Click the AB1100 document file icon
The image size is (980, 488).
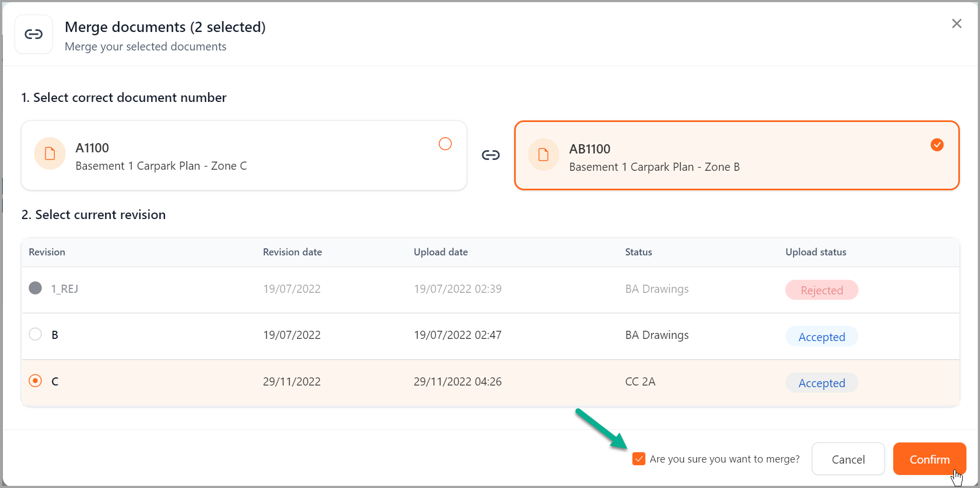[x=543, y=155]
